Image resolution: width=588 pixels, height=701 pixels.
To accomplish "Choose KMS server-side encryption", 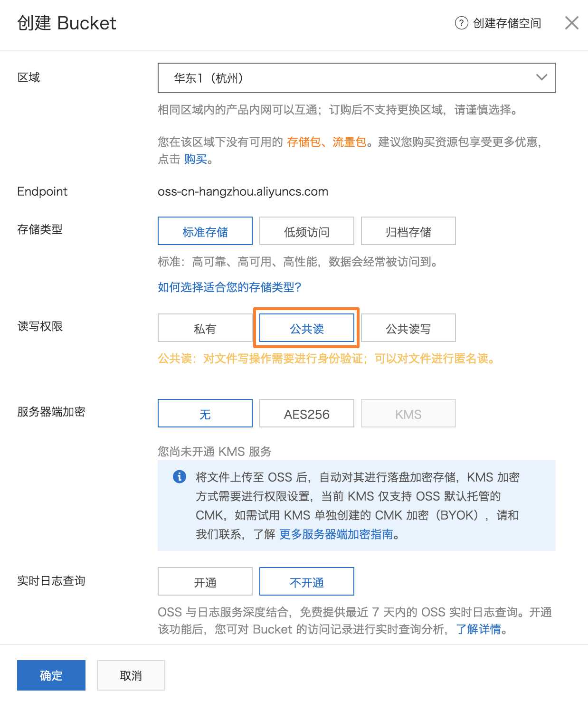I will (408, 414).
